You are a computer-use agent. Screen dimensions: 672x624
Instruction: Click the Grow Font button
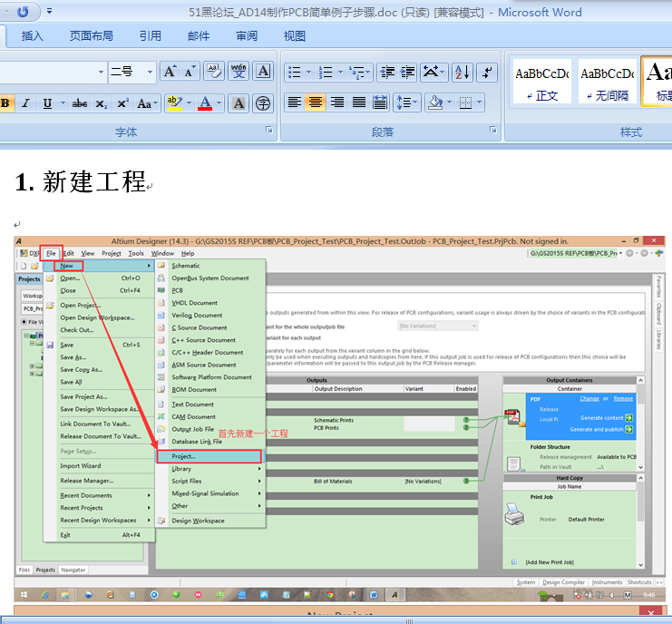(x=170, y=71)
